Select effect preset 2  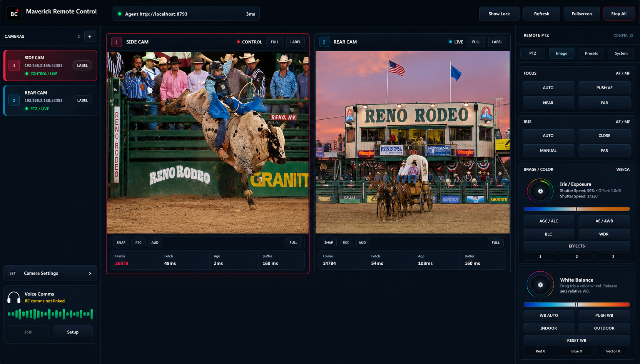[577, 257]
